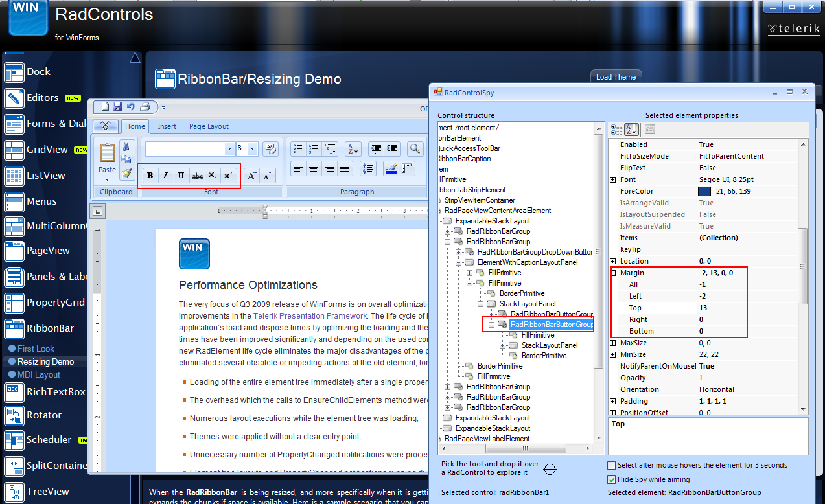Click the Sort A-Z icon in Paragraph group
This screenshot has width=825, height=504.
pos(353,149)
